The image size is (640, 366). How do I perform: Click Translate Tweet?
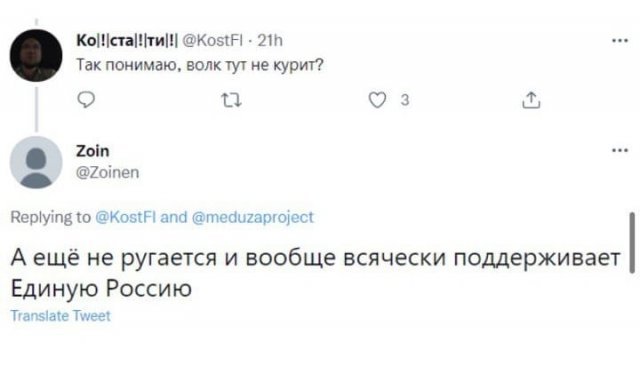[60, 316]
